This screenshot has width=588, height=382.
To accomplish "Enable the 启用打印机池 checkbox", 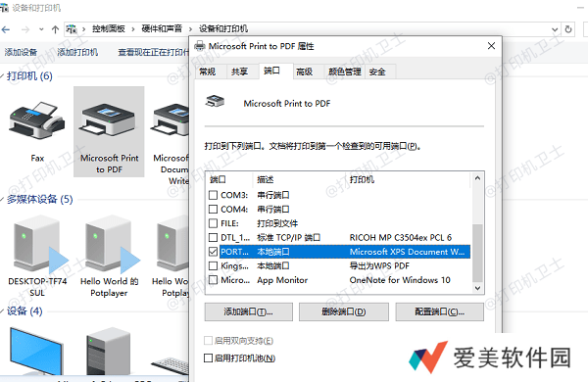I will (208, 358).
